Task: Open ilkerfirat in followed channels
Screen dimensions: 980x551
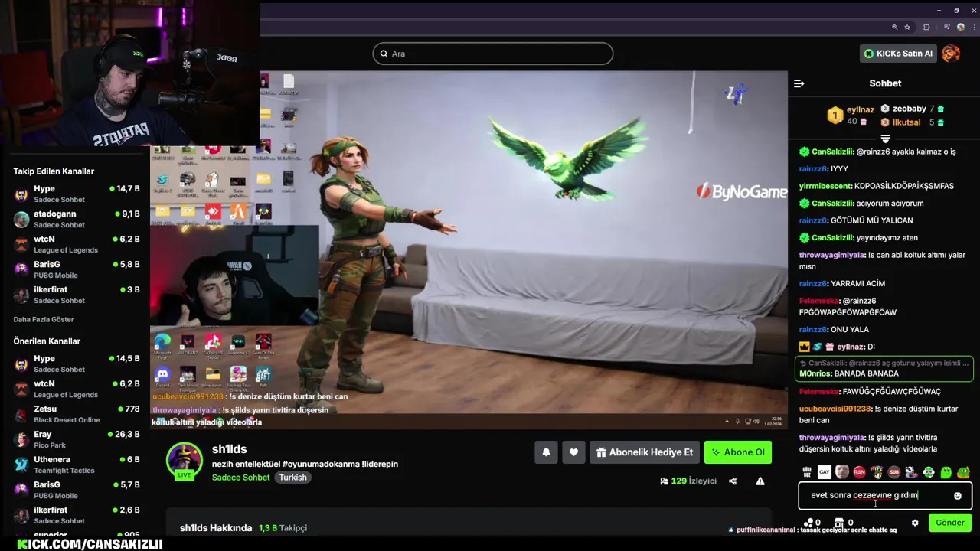Action: click(77, 295)
